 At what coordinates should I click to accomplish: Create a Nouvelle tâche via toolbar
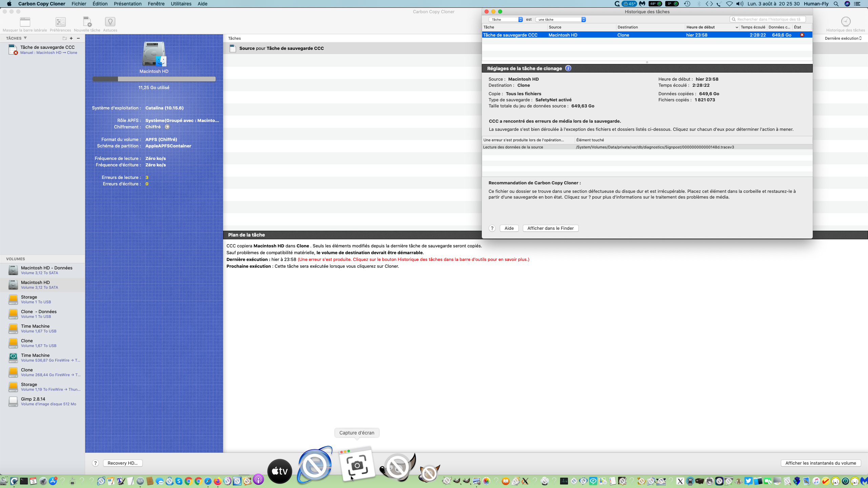87,22
